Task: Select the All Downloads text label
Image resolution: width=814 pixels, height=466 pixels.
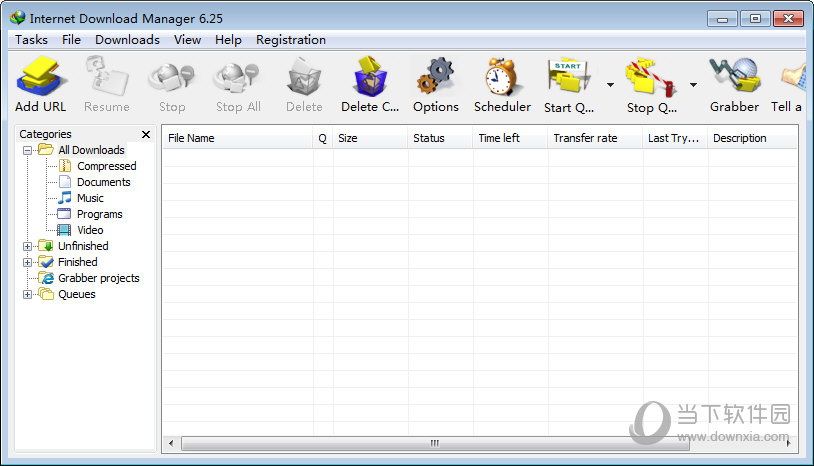Action: pyautogui.click(x=91, y=150)
